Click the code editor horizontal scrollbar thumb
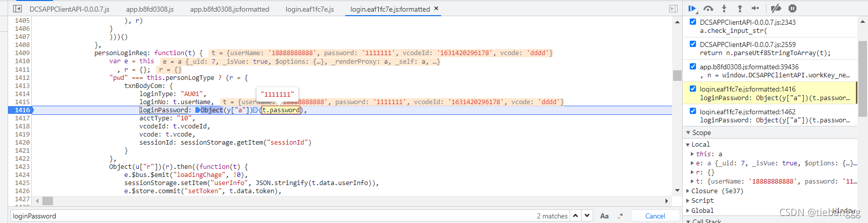Image resolution: width=868 pixels, height=223 pixels. (47, 201)
